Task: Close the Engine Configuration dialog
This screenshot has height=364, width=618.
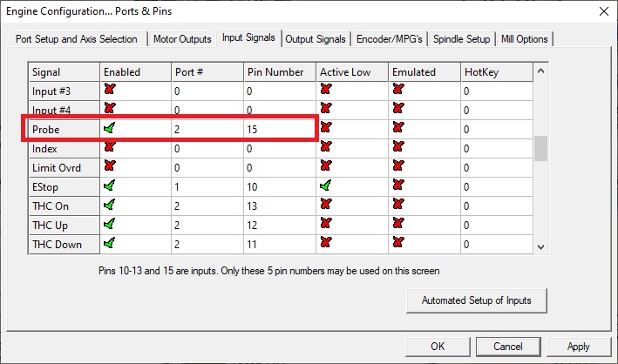Action: (x=601, y=10)
